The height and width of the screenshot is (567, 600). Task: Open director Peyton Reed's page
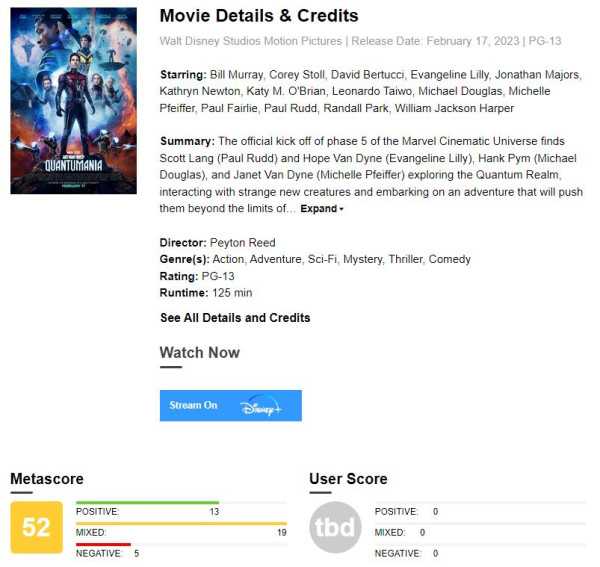tap(242, 243)
